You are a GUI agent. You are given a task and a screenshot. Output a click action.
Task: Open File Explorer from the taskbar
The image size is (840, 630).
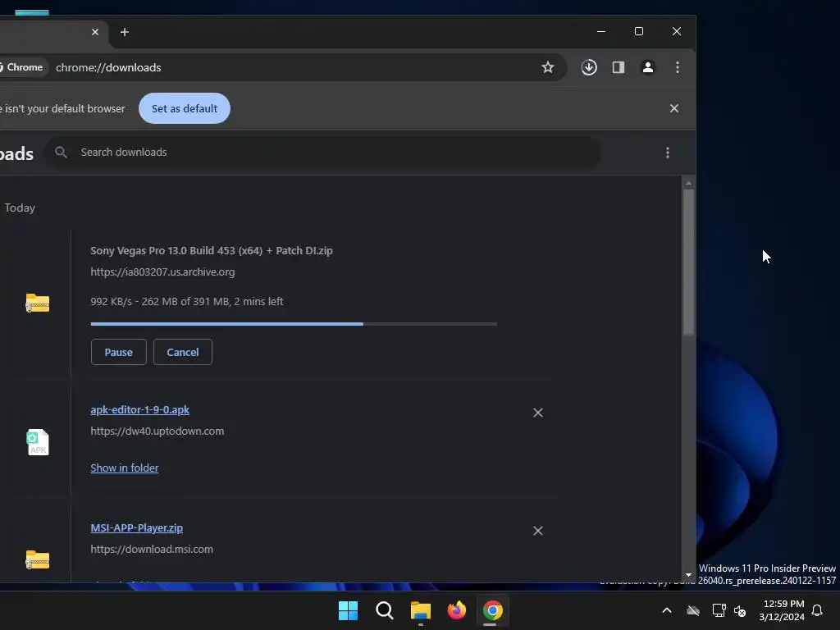pos(421,610)
